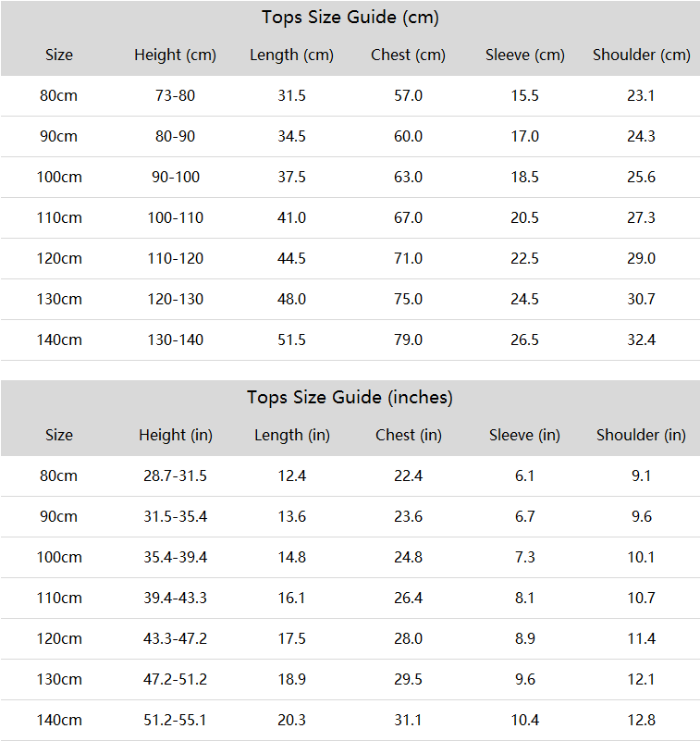This screenshot has height=741, width=700.
Task: Click the 130-140 height range cell
Action: point(176,340)
